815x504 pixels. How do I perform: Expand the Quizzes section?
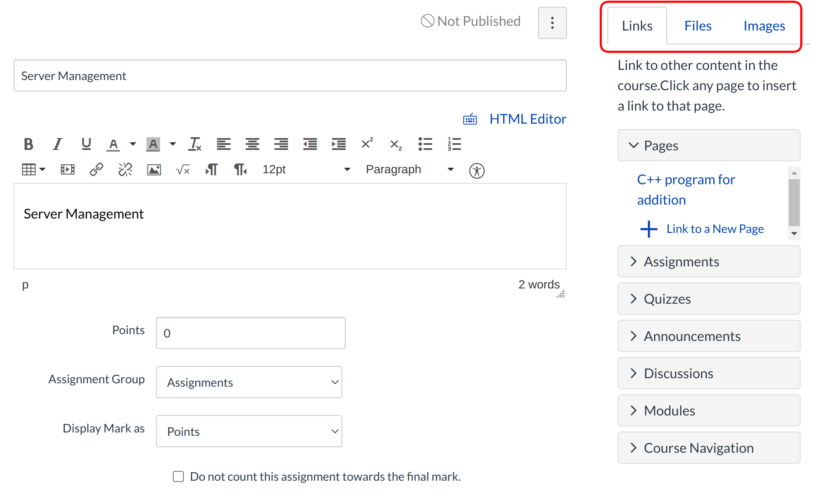coord(709,299)
